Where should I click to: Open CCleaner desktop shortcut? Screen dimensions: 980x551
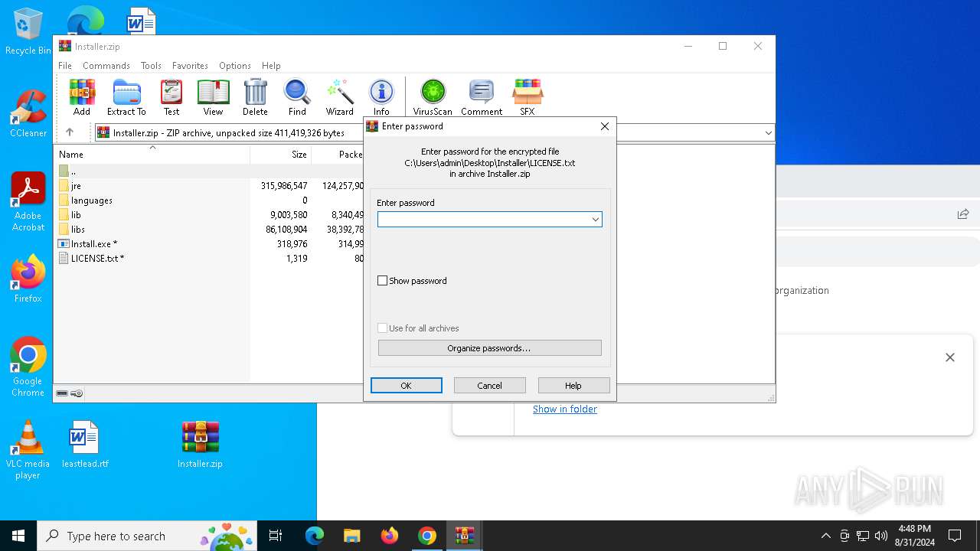[28, 113]
